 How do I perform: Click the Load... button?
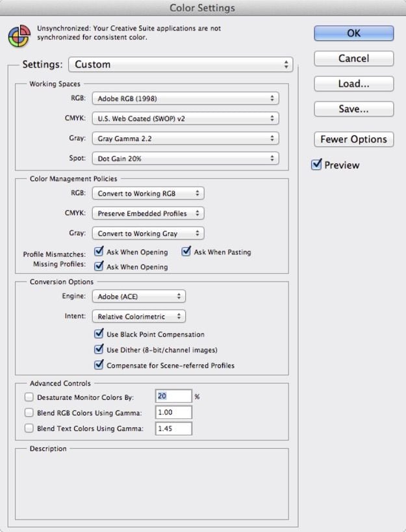click(353, 84)
